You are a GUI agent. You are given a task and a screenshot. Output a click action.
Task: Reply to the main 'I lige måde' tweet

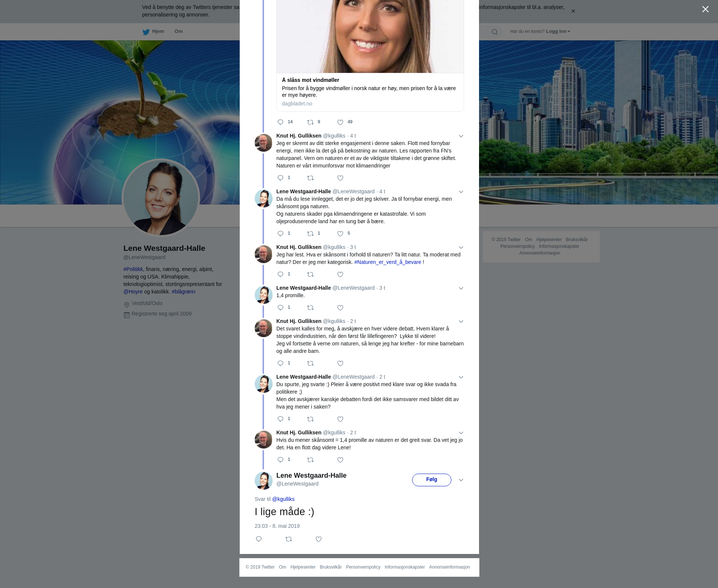(x=259, y=539)
